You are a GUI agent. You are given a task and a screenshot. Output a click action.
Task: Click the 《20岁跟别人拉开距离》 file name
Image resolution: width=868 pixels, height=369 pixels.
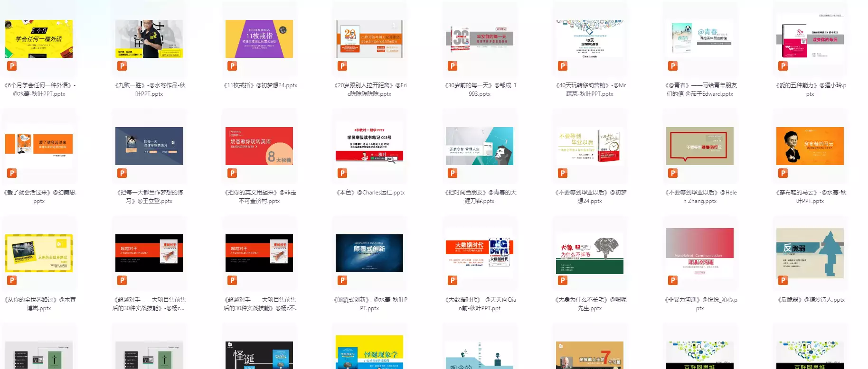pyautogui.click(x=369, y=90)
